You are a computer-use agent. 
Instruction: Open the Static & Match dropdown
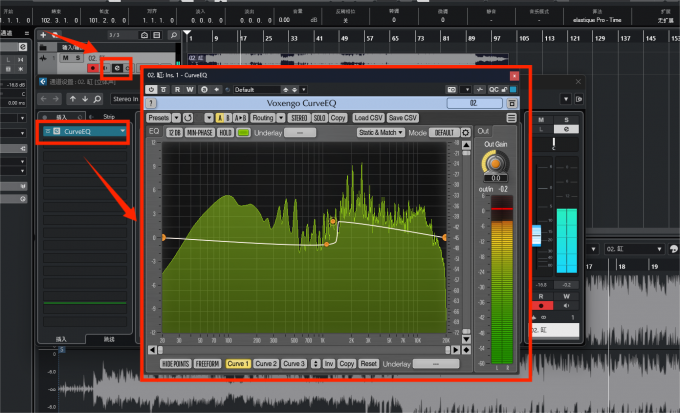point(381,133)
